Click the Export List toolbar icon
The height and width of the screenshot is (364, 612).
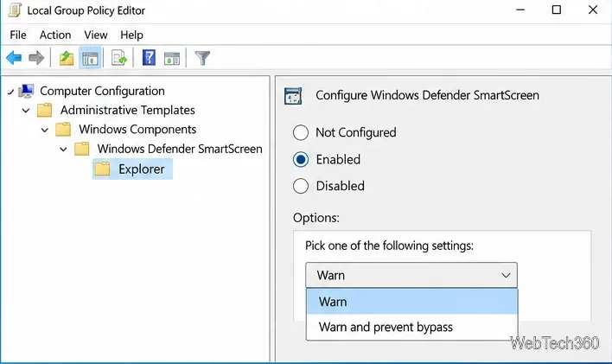click(x=119, y=58)
